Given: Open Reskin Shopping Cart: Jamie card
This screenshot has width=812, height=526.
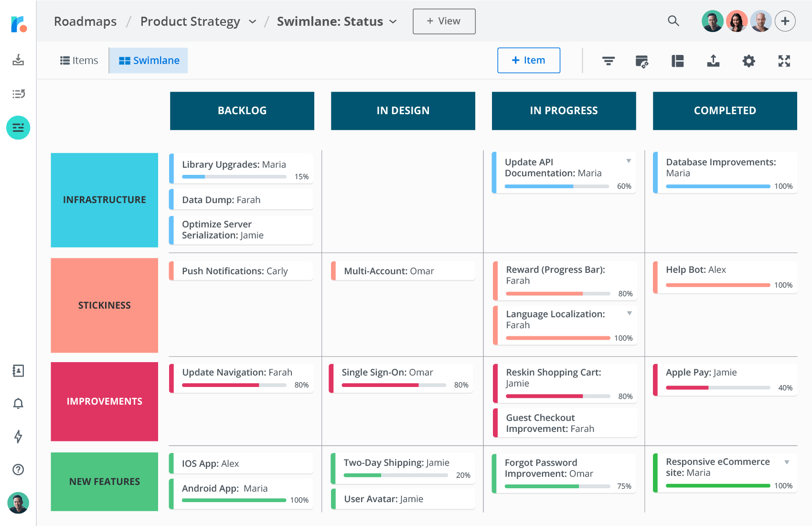Looking at the screenshot, I should (x=565, y=384).
